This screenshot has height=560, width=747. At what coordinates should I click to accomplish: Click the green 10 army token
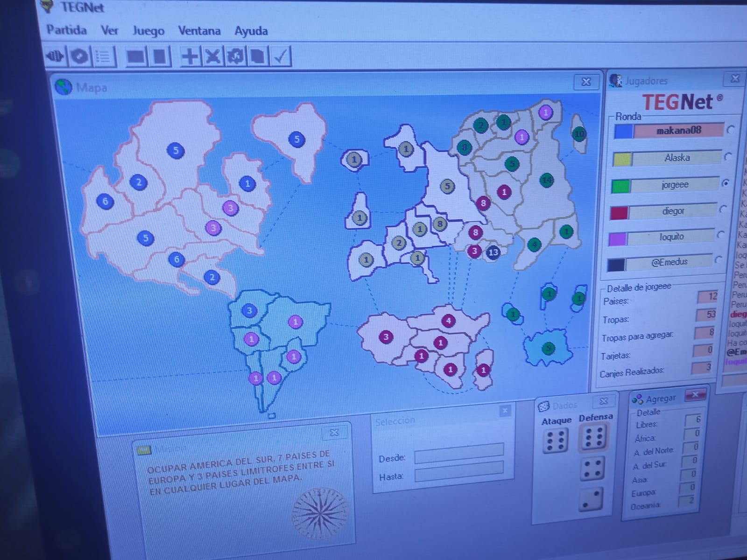579,134
